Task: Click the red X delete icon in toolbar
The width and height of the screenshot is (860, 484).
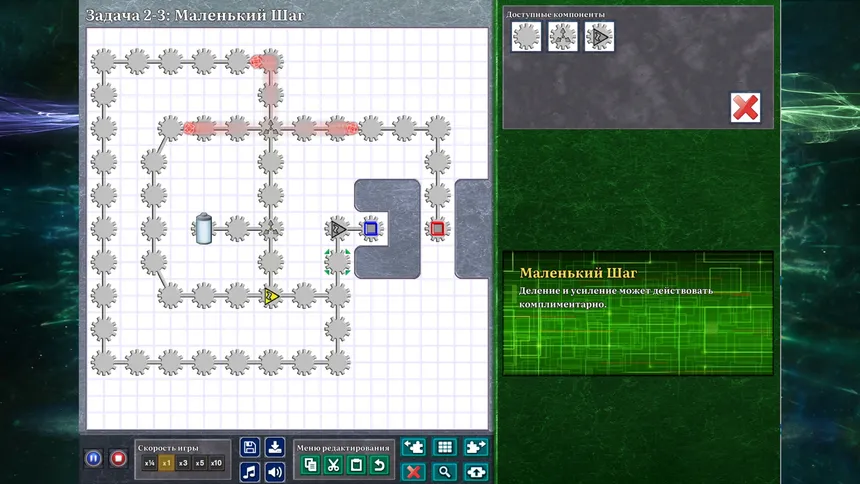Action: [414, 472]
